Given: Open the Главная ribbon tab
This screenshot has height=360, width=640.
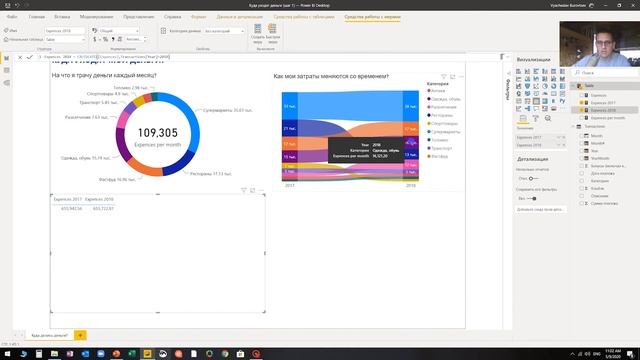Looking at the screenshot, I should pos(37,17).
